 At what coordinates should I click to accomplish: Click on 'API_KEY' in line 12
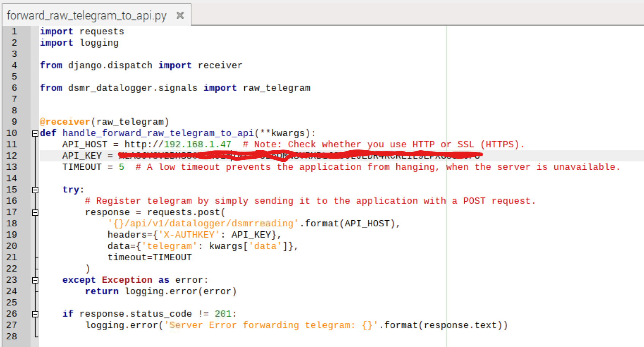[82, 156]
